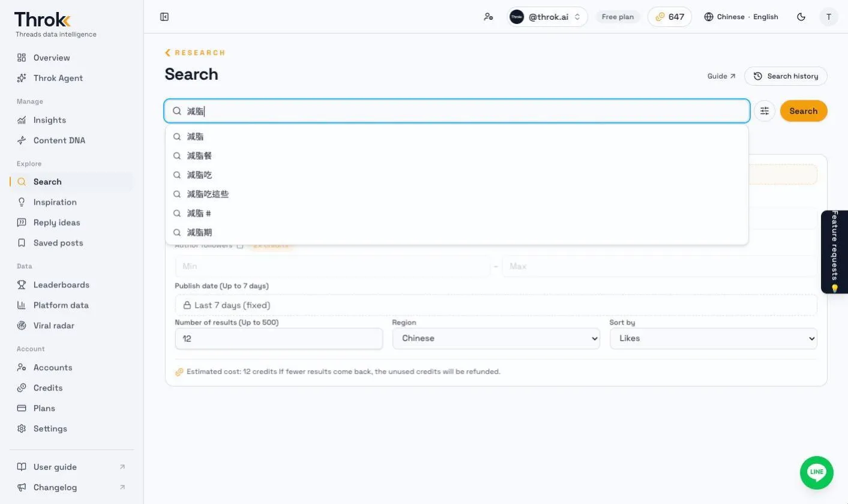Open the user switch icon

coord(489,17)
